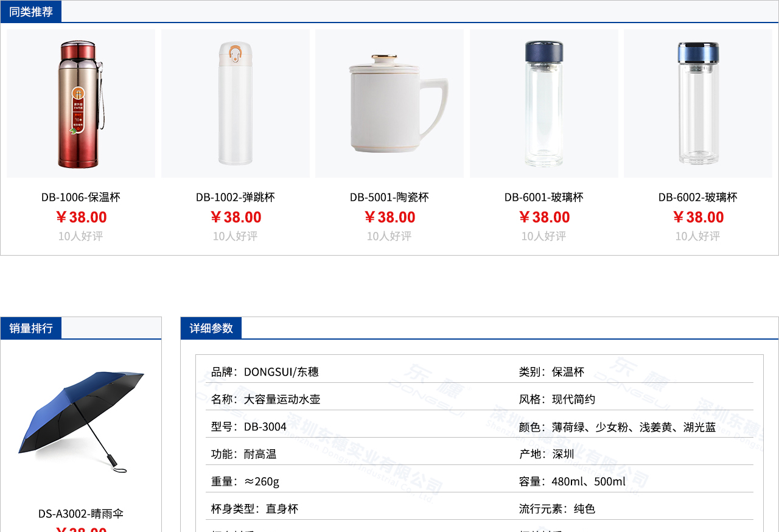The width and height of the screenshot is (779, 532).
Task: Open the DB-5001-陶瓷杯 title link
Action: (x=389, y=197)
